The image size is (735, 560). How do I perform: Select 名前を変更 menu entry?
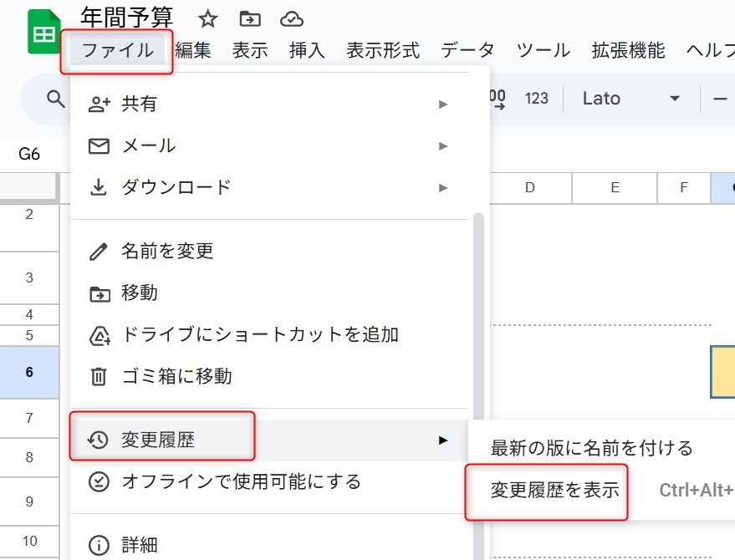(x=269, y=252)
